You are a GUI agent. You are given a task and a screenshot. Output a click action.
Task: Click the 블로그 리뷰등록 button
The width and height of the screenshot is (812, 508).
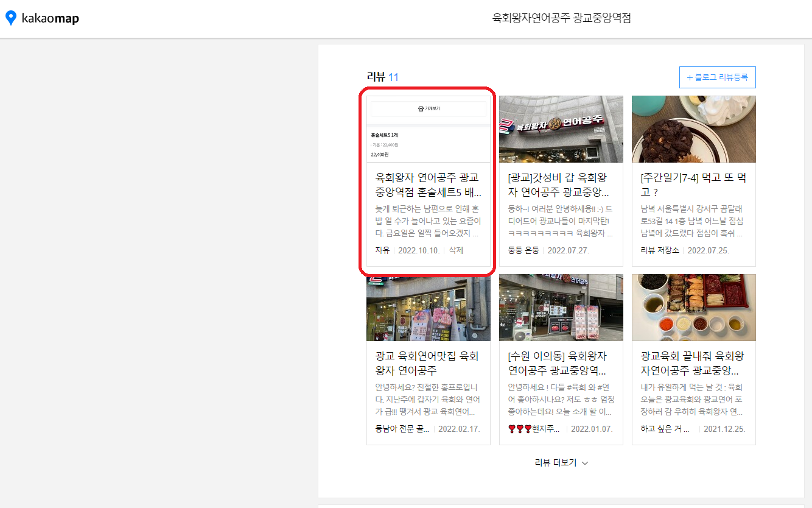[717, 77]
